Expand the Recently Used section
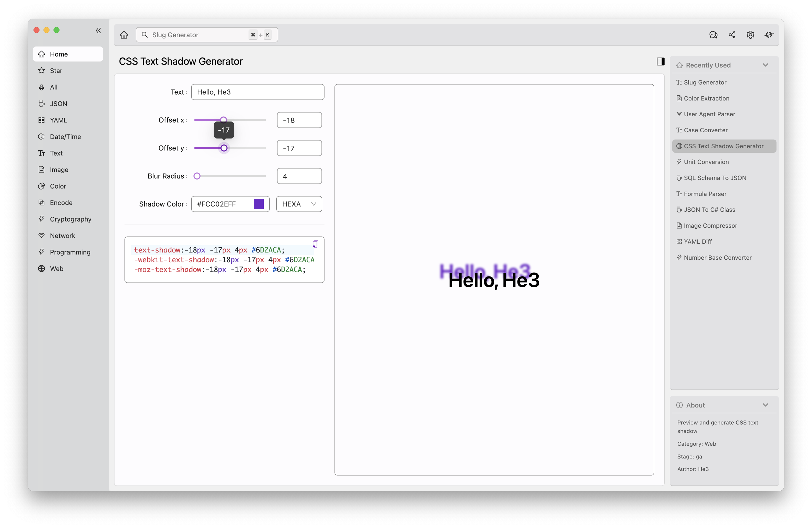 pos(766,65)
